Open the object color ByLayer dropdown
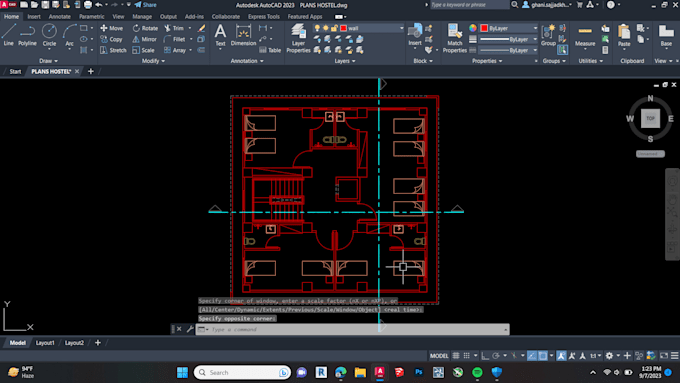This screenshot has height=383, width=680. [535, 28]
